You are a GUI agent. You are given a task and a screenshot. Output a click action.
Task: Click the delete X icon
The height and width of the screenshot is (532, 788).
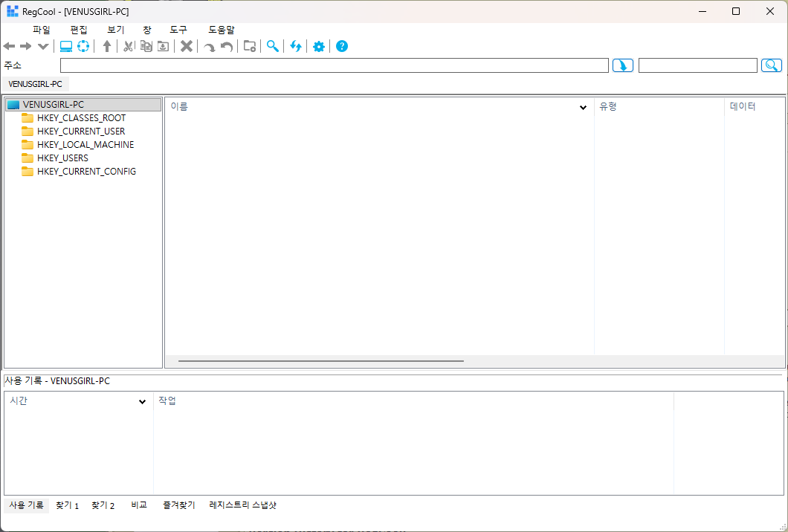pyautogui.click(x=187, y=46)
